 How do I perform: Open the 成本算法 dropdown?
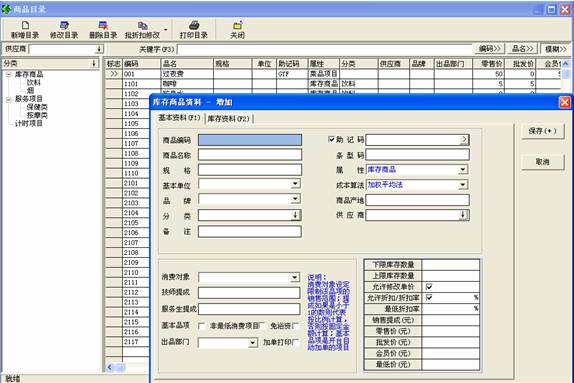tap(463, 185)
